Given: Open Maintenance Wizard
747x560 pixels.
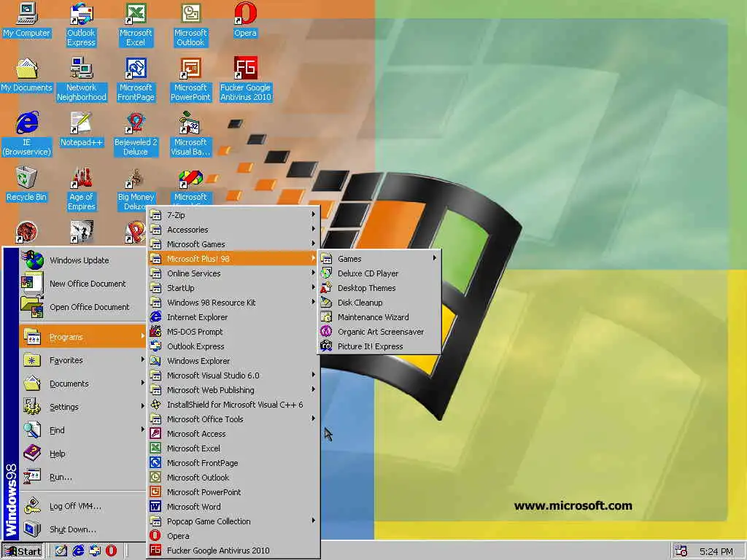Looking at the screenshot, I should tap(379, 317).
